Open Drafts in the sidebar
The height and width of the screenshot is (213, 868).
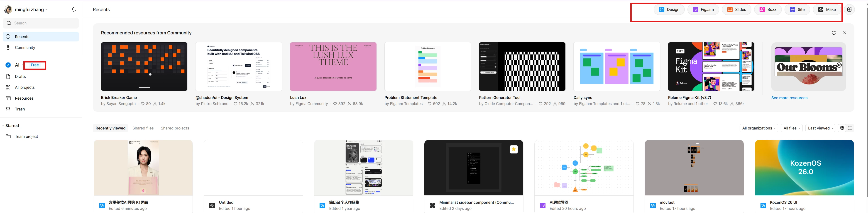(x=41, y=76)
